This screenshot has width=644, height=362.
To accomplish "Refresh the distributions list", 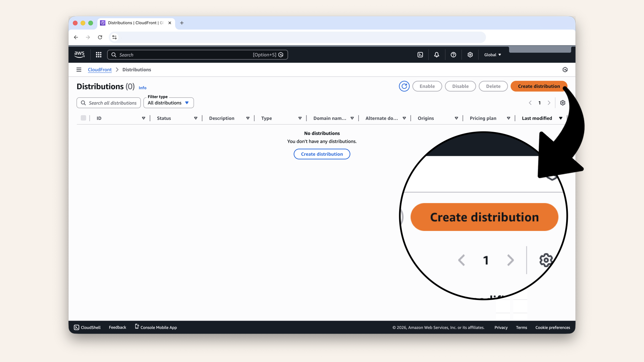I will [404, 86].
